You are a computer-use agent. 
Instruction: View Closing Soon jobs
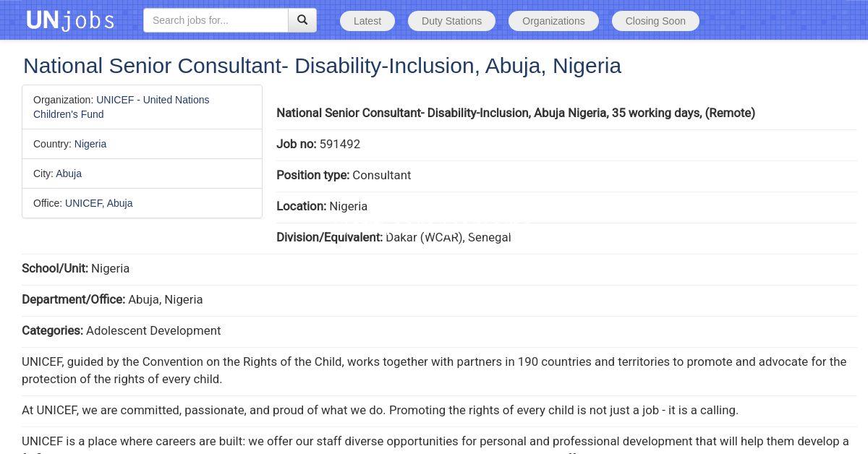pos(655,21)
